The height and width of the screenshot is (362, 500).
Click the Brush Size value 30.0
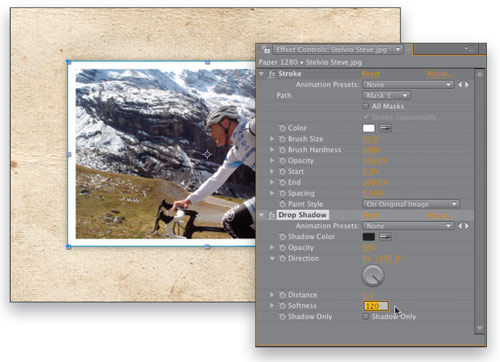(370, 139)
